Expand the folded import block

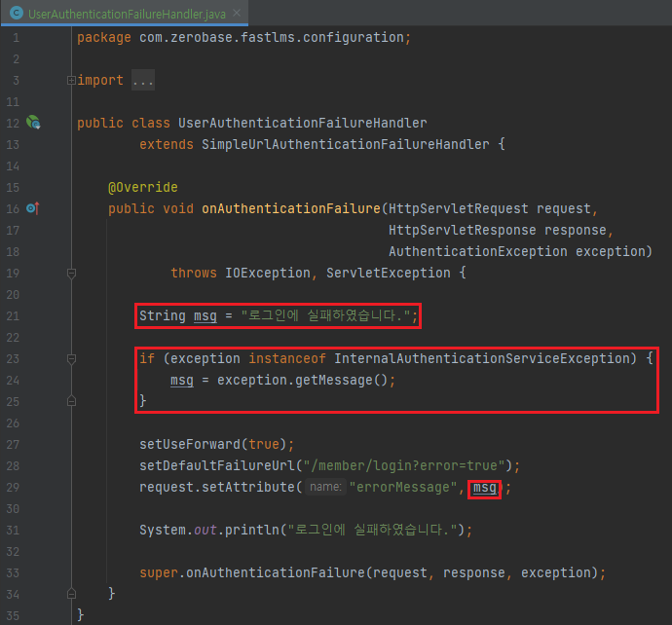(x=71, y=80)
